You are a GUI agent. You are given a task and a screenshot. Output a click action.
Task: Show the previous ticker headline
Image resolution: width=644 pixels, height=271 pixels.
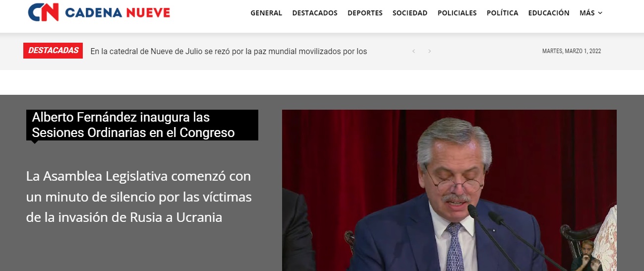(x=413, y=51)
